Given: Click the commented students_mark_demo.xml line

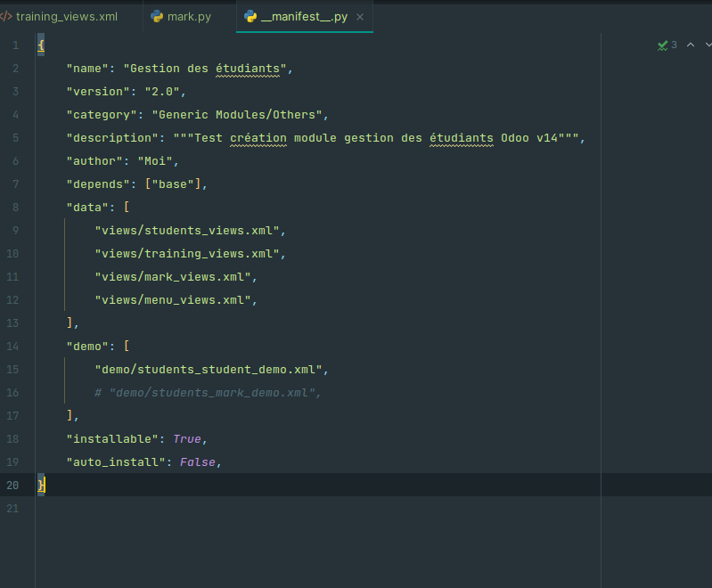Looking at the screenshot, I should [208, 393].
